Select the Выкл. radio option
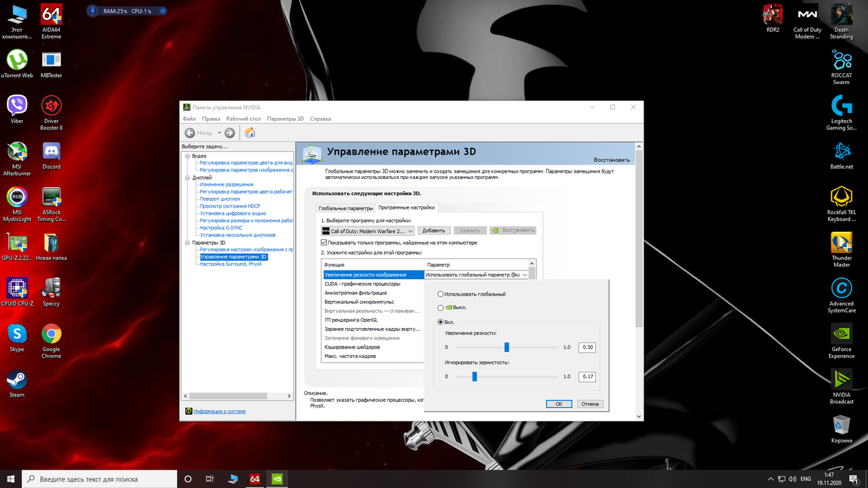 [x=441, y=307]
